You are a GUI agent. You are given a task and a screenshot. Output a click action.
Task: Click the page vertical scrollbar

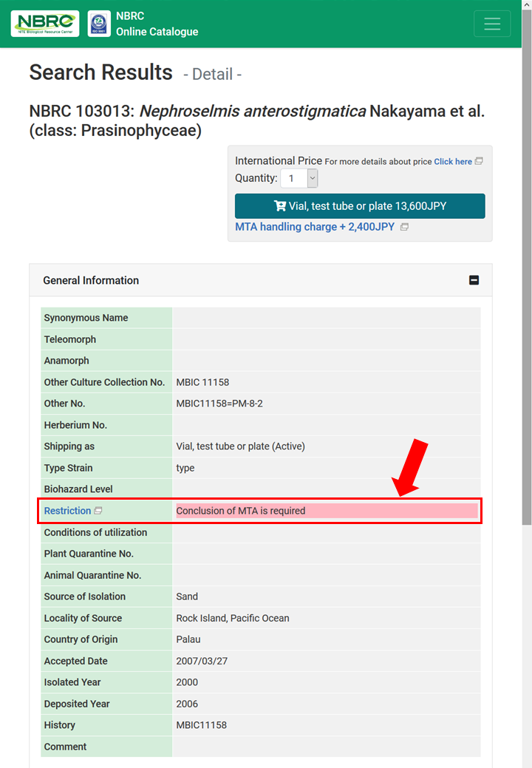pyautogui.click(x=526, y=296)
